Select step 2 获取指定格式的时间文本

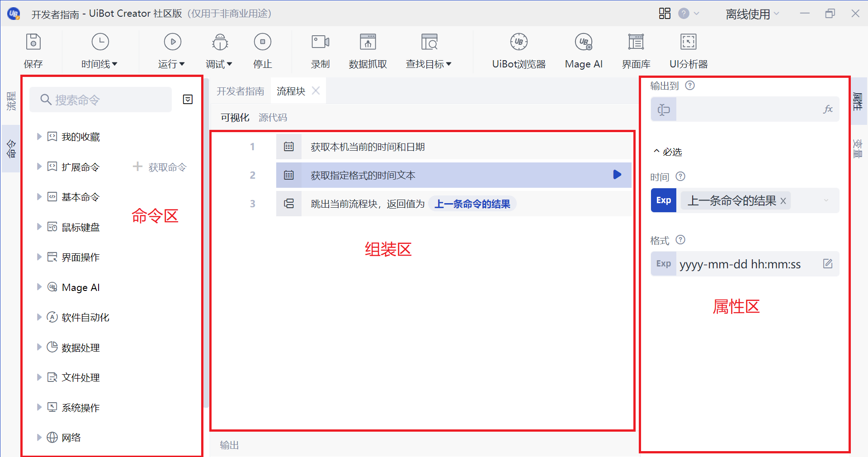(453, 175)
